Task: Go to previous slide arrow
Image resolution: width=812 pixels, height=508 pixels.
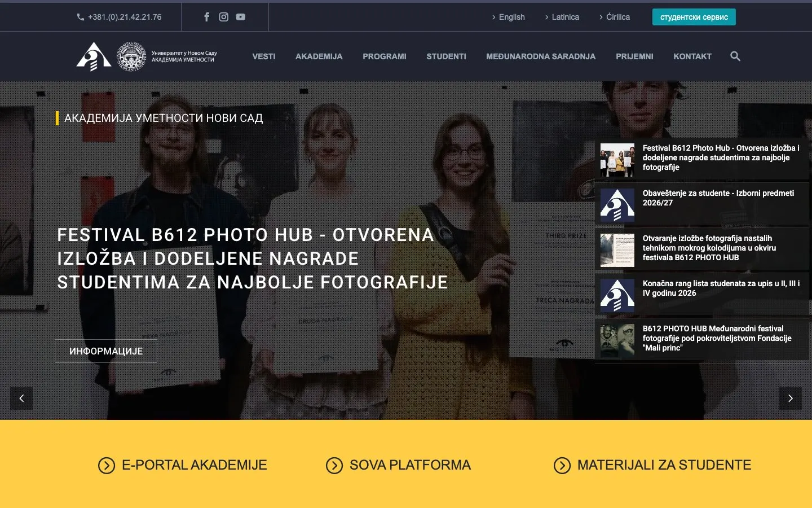Action: coord(21,398)
